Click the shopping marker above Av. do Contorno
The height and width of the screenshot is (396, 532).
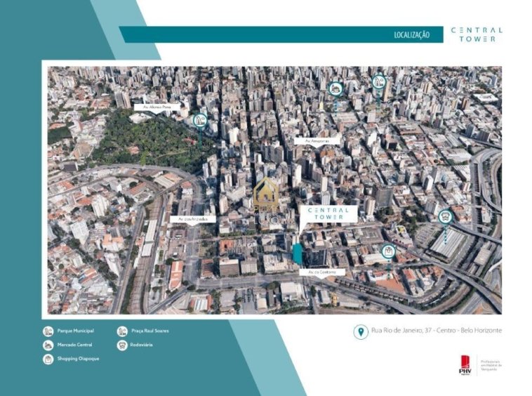[388, 251]
